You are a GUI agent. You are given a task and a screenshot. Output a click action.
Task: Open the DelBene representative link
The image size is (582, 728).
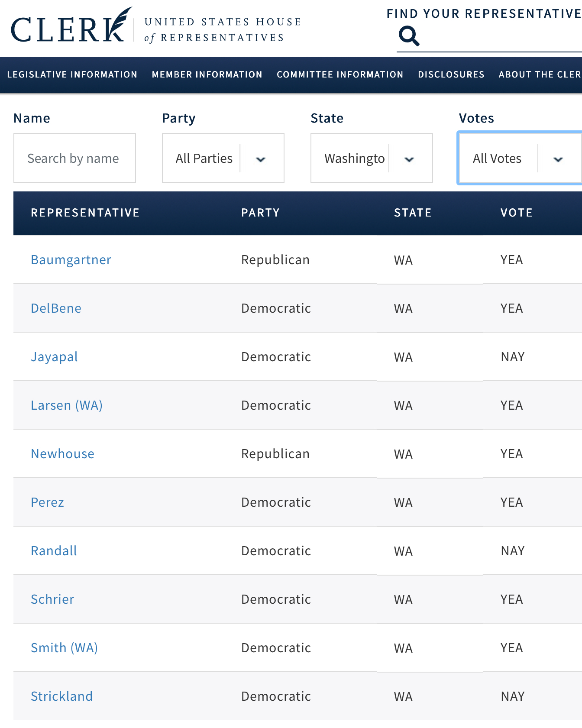pyautogui.click(x=56, y=308)
